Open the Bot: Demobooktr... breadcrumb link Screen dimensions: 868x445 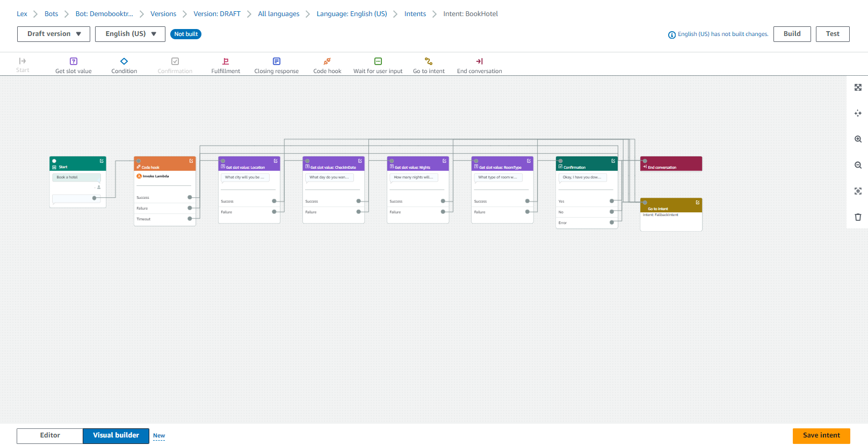pos(104,14)
